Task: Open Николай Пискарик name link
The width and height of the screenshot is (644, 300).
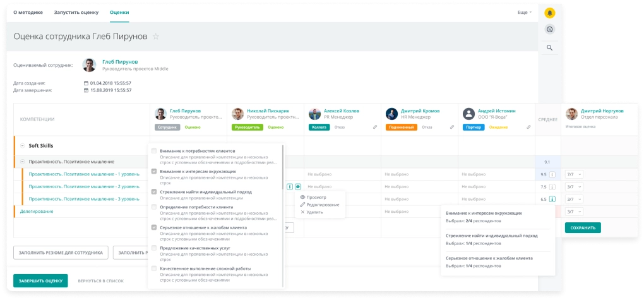Action: click(268, 111)
